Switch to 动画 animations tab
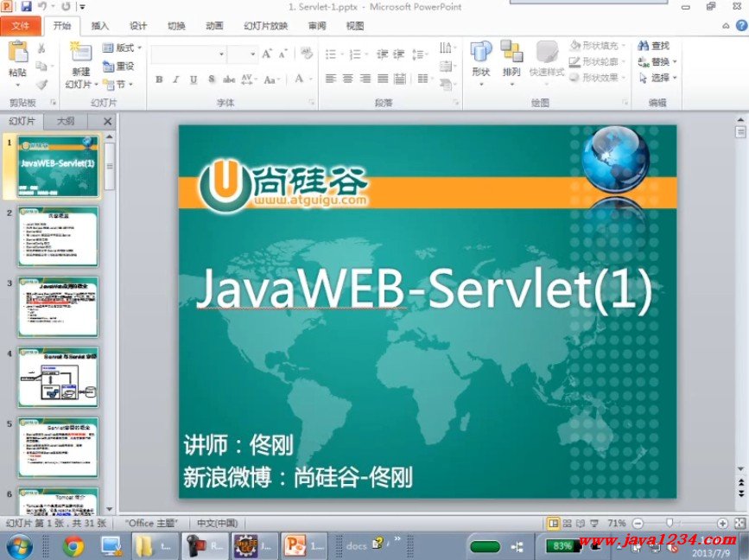 pos(214,26)
